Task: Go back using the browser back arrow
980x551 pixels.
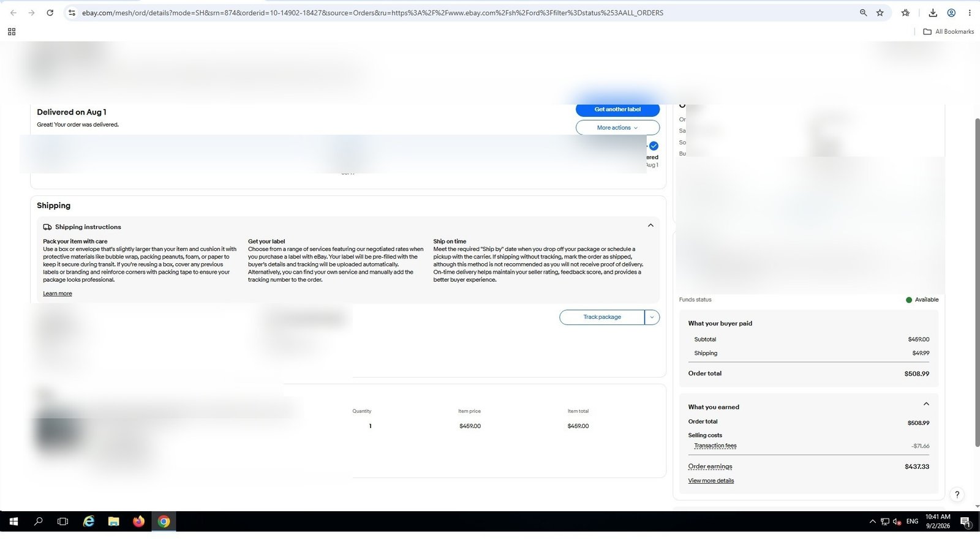Action: [13, 12]
